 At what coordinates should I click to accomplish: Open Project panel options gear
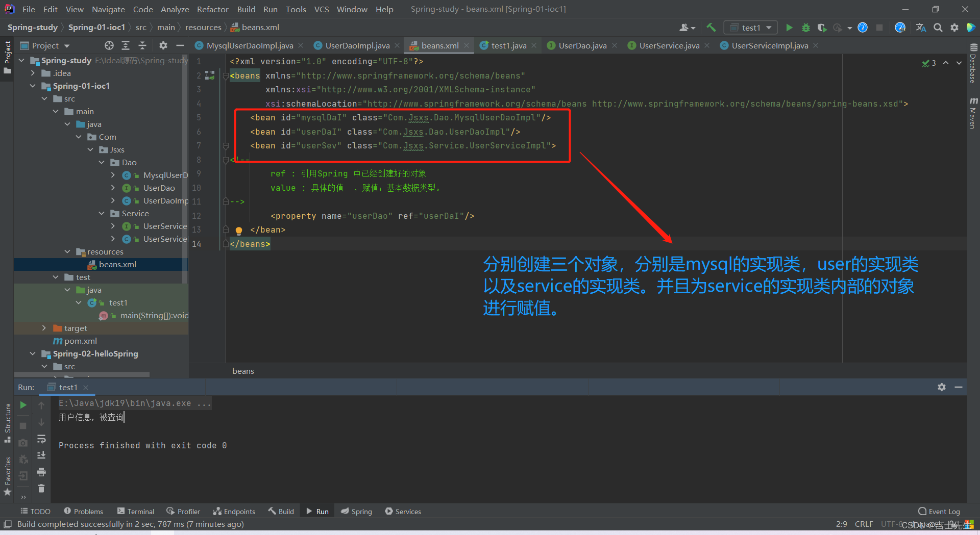[163, 45]
